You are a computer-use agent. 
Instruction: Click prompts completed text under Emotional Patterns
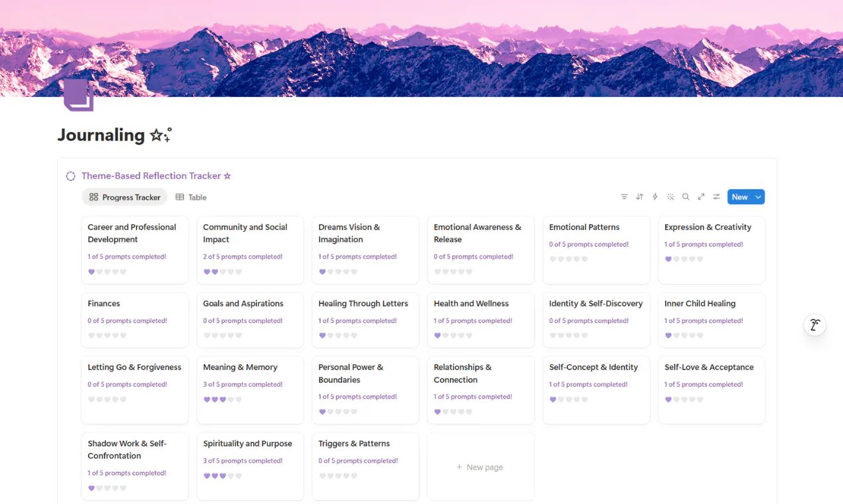[x=589, y=245]
